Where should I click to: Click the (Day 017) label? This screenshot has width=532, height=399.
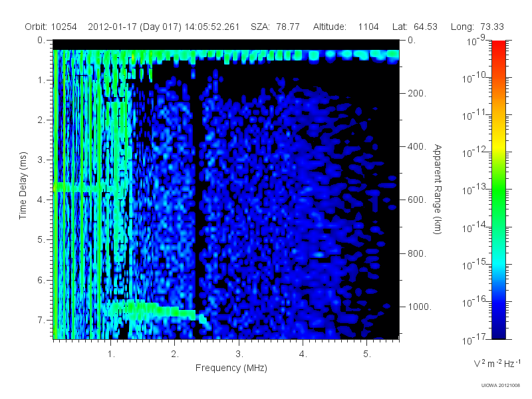pyautogui.click(x=160, y=27)
